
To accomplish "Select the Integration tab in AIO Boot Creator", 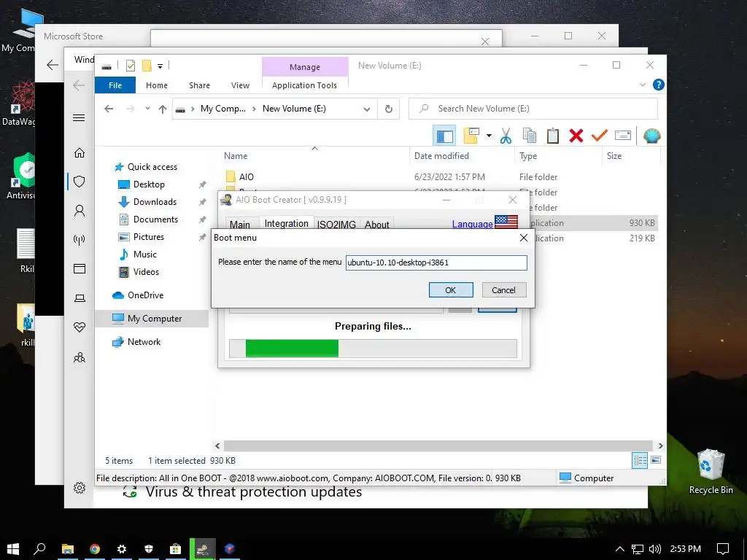I will point(286,223).
